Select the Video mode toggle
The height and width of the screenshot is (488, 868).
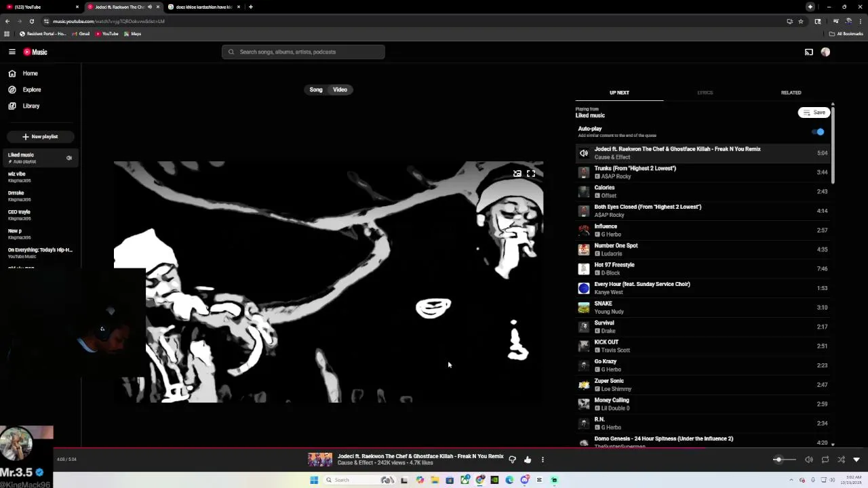[x=340, y=89]
